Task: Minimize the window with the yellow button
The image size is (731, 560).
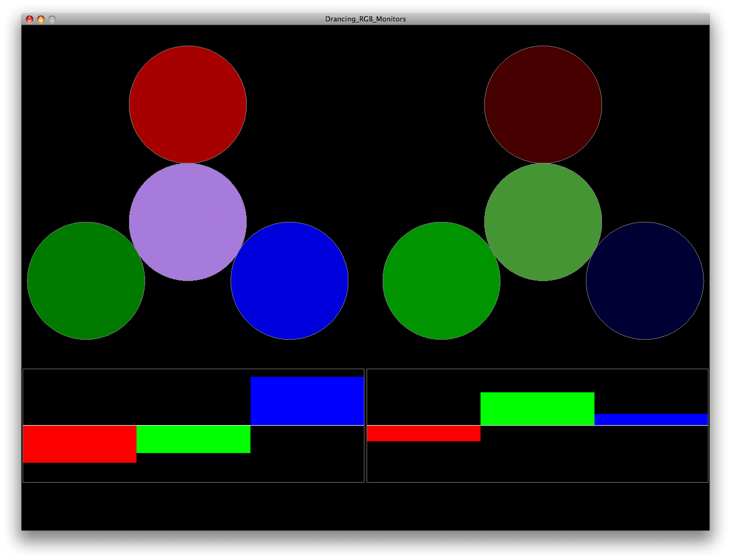Action: coord(41,19)
